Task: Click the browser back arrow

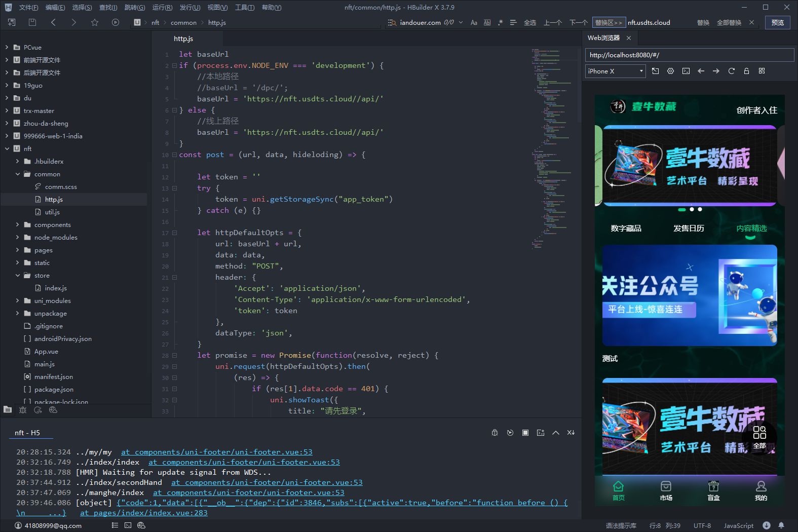Action: point(701,71)
